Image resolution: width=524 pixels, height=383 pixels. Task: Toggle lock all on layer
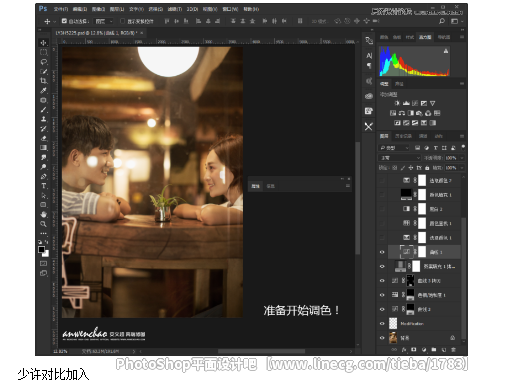click(x=427, y=168)
